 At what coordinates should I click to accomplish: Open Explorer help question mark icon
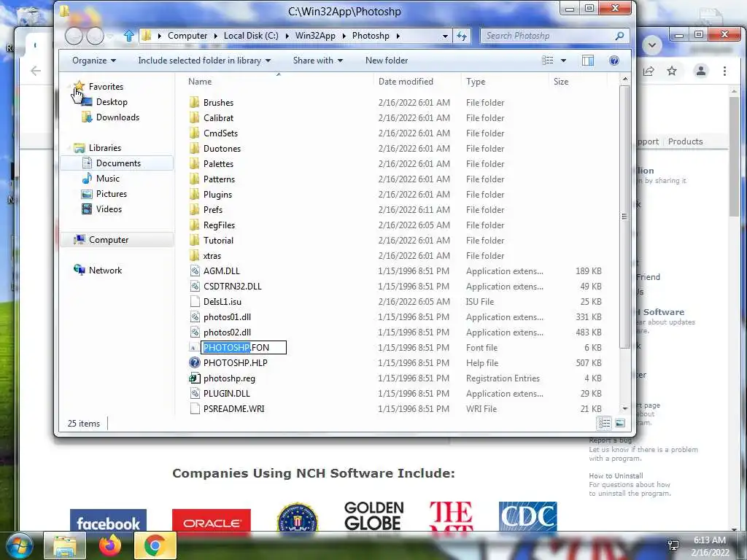pos(614,61)
